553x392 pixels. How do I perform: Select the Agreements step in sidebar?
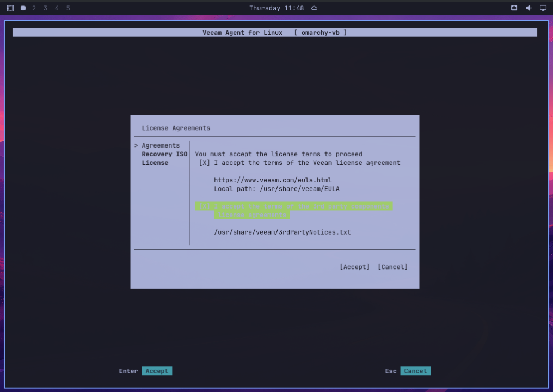coord(161,145)
